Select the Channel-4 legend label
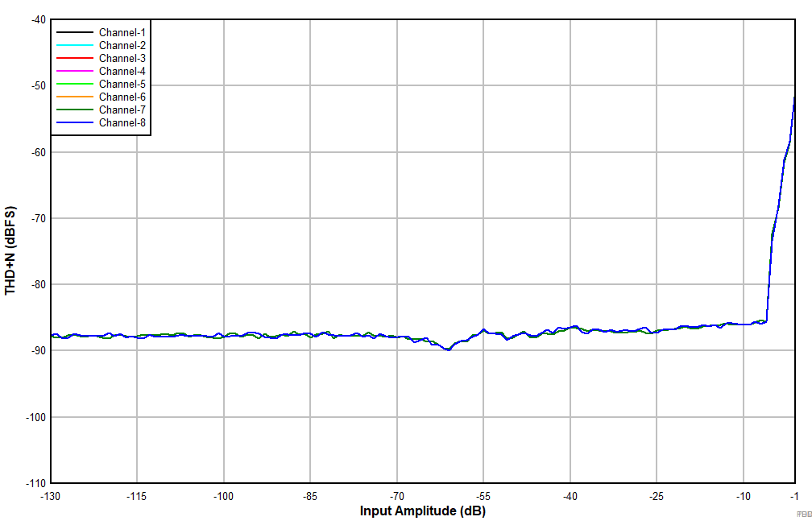 [x=122, y=71]
